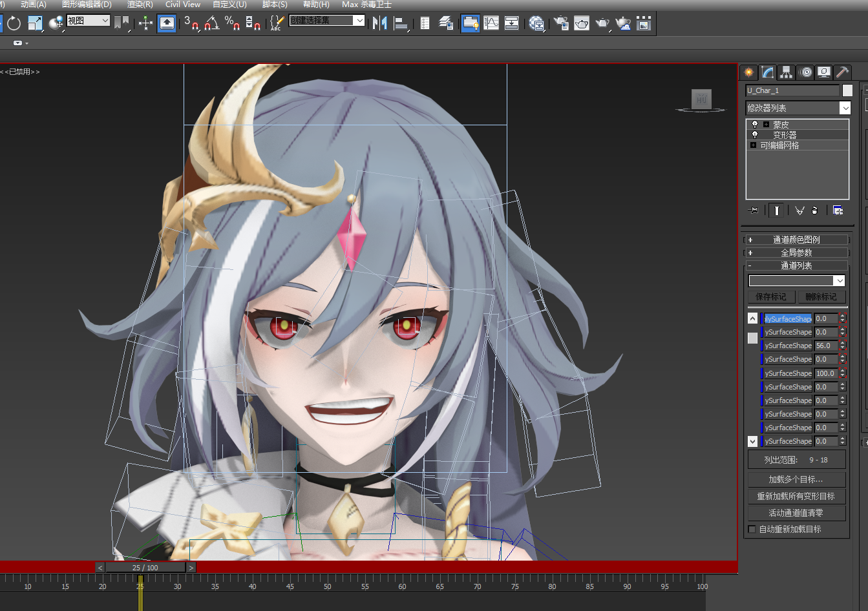Click the Pin Stack icon

[x=754, y=211]
